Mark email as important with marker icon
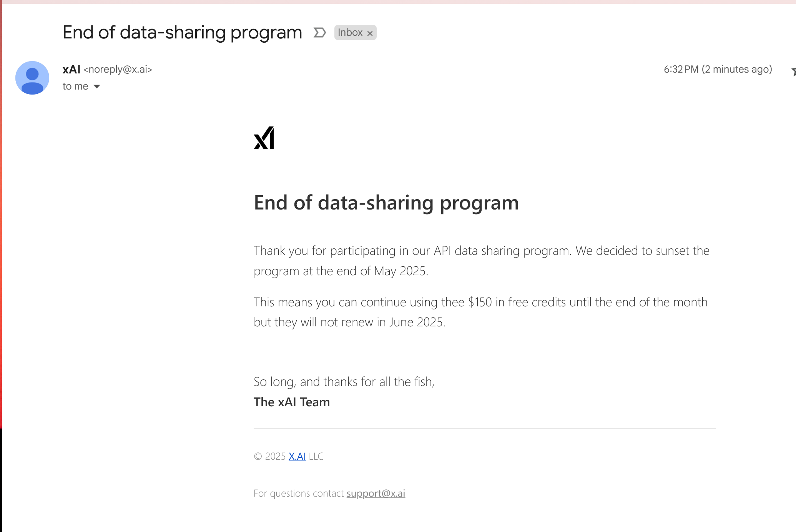Screen dimensions: 796x532 319,33
